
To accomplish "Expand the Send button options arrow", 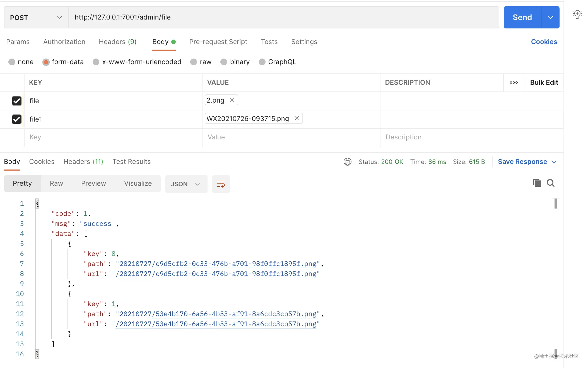I will tap(550, 17).
